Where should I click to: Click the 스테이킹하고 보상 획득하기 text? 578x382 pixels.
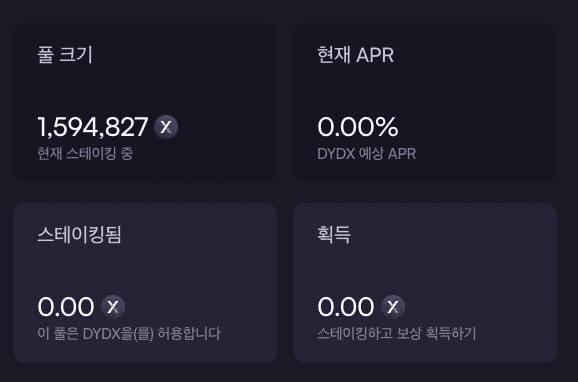[397, 334]
